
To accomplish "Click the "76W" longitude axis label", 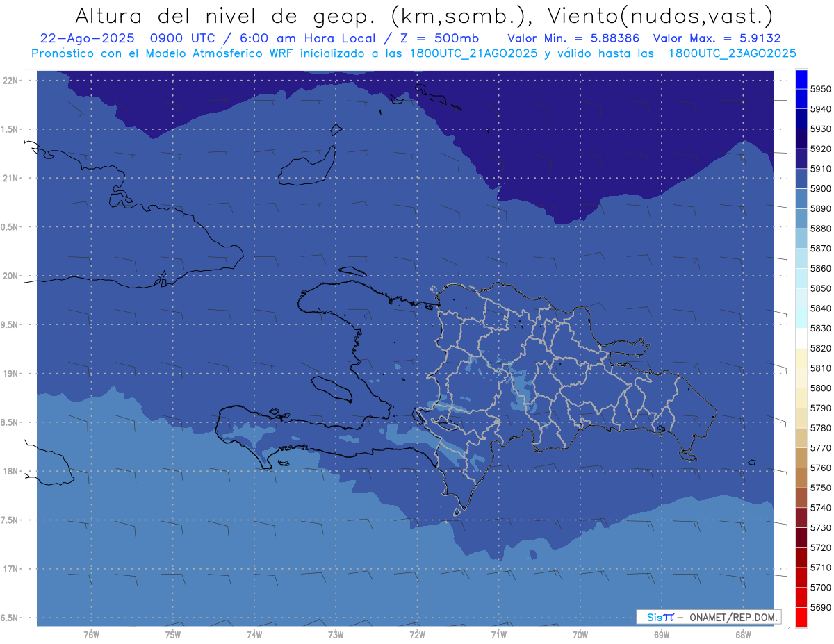I will (x=91, y=635).
